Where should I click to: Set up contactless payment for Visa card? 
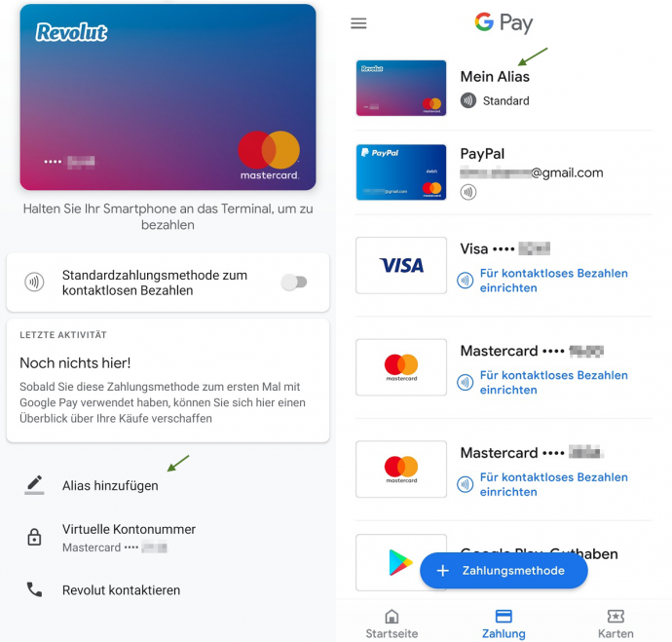(553, 281)
